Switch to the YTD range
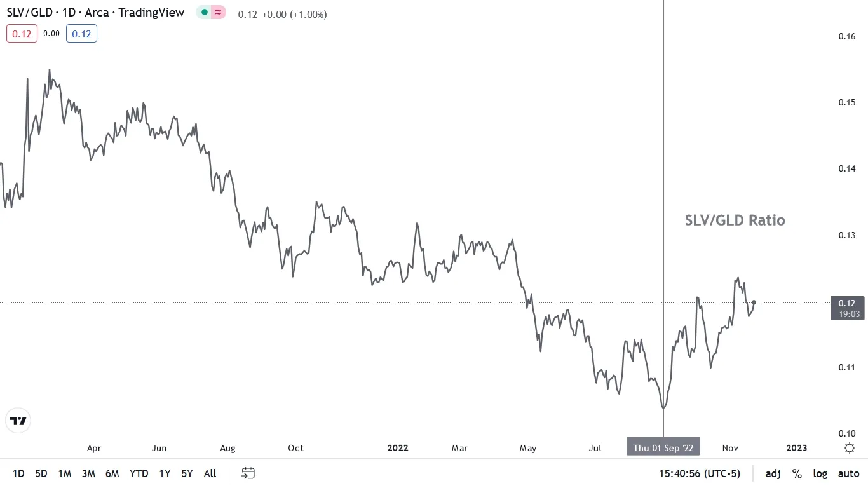868x488 pixels. (139, 473)
